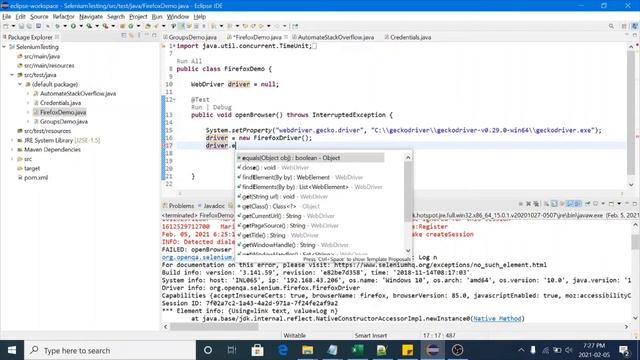The height and width of the screenshot is (360, 640).
Task: Select the Java perspective icon
Action: coord(635,26)
